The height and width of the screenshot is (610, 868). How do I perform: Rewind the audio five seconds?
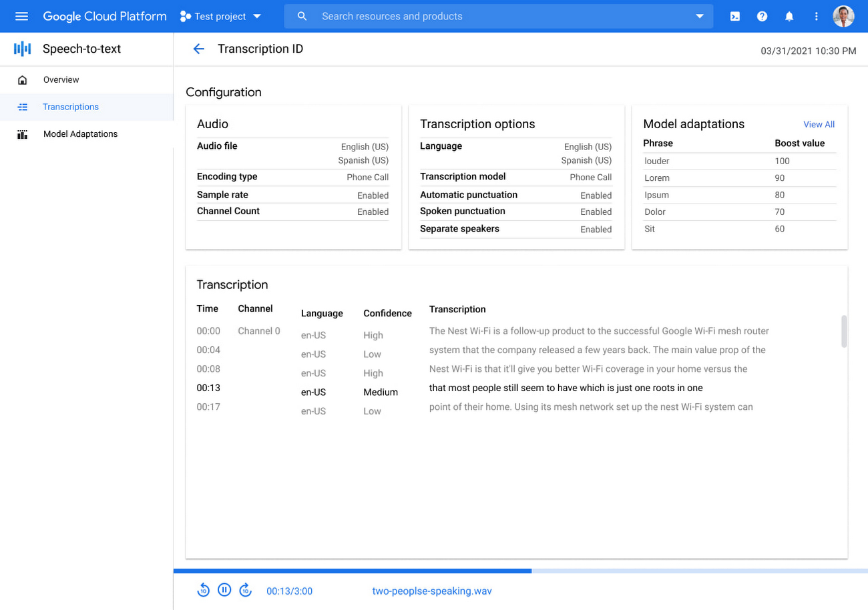coord(204,590)
